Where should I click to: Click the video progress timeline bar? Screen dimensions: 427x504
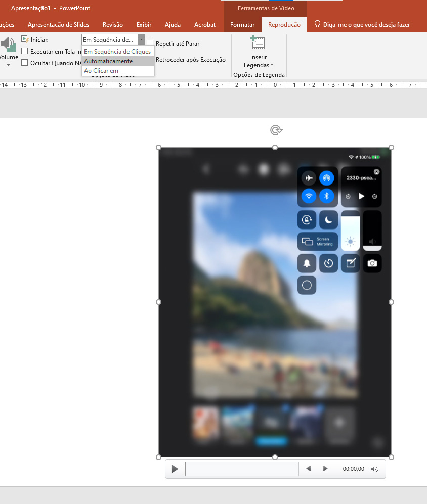[x=242, y=469]
